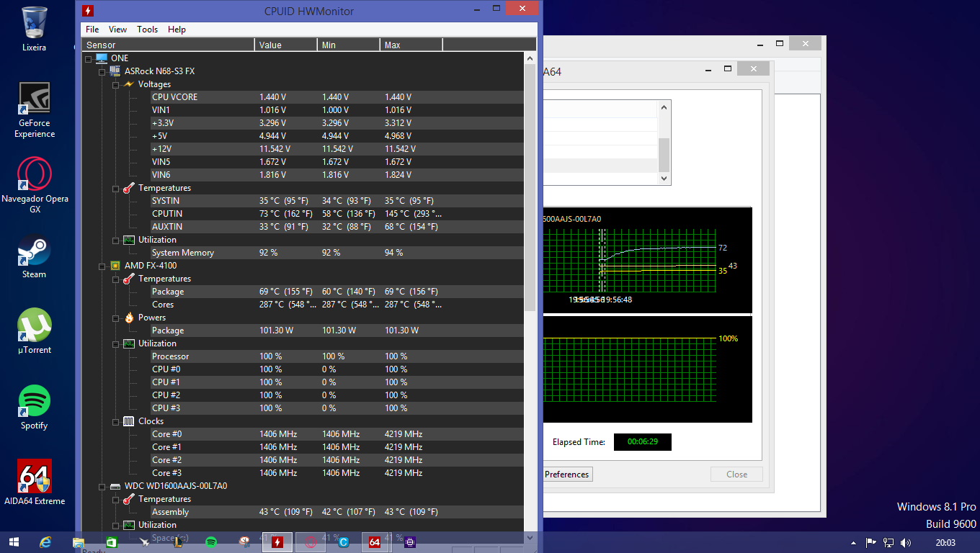The width and height of the screenshot is (980, 553).
Task: Collapse the Utilization section above System Memory
Action: (115, 240)
